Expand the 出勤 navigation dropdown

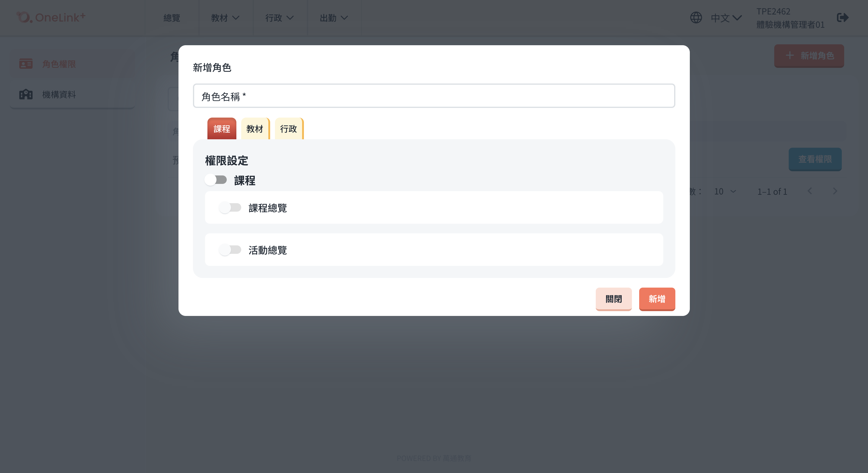click(x=334, y=18)
